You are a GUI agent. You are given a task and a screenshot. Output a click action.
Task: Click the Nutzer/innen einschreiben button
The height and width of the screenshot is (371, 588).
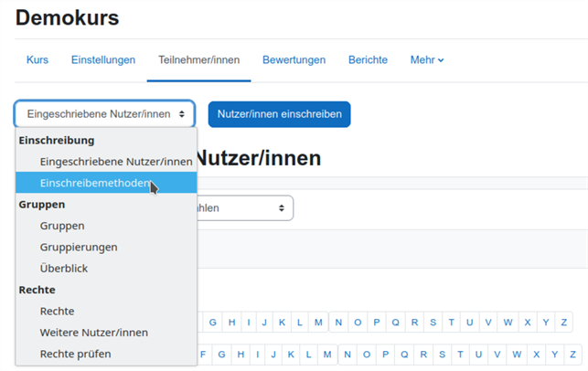click(x=279, y=114)
